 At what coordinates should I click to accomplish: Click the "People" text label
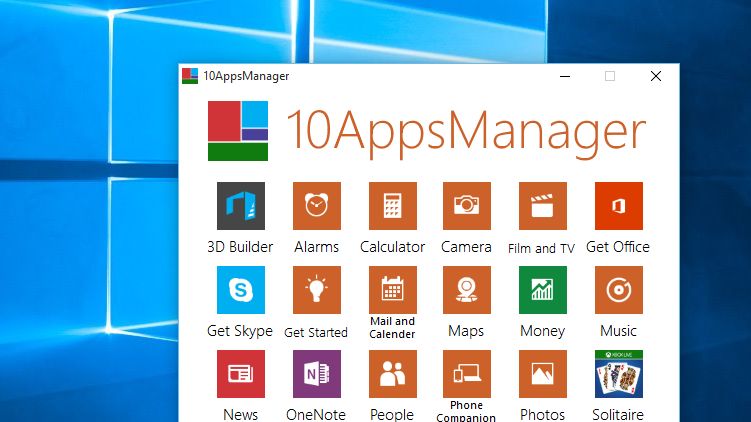point(392,415)
